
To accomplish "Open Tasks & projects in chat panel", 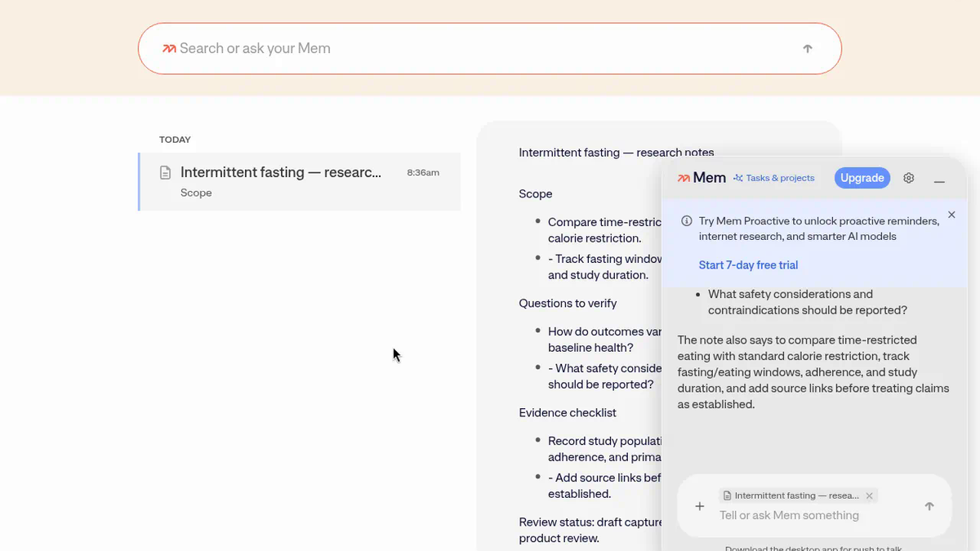I will [x=774, y=178].
